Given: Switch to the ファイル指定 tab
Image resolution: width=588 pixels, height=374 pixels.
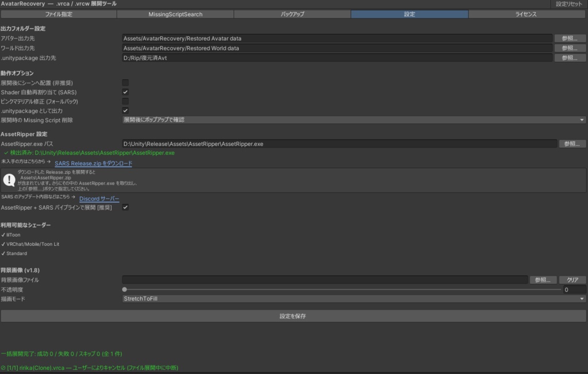Looking at the screenshot, I should (59, 14).
